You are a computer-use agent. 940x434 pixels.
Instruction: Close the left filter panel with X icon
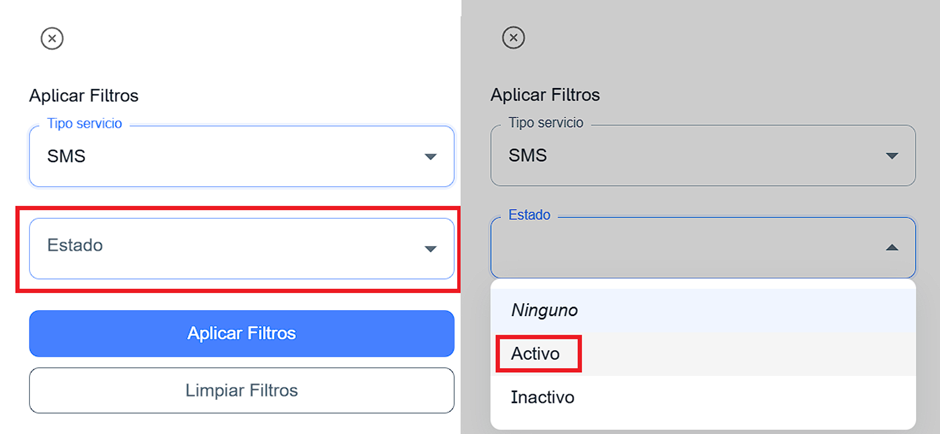coord(52,38)
